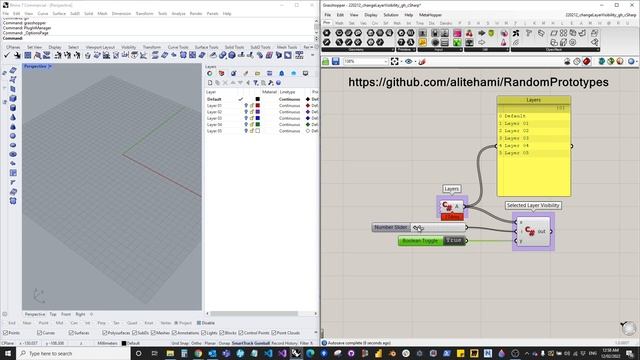Open the Grasshopper Solution menu

coord(391,15)
